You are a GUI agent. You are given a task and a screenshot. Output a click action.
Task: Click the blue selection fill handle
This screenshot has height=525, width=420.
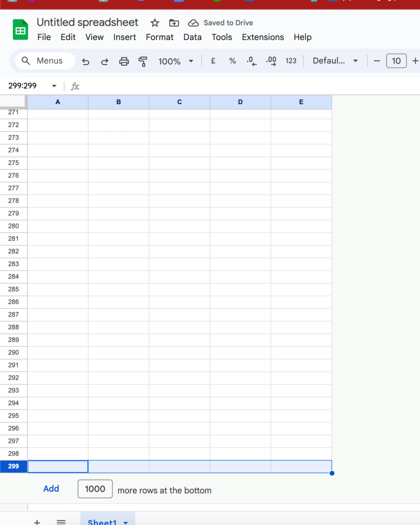coord(332,473)
